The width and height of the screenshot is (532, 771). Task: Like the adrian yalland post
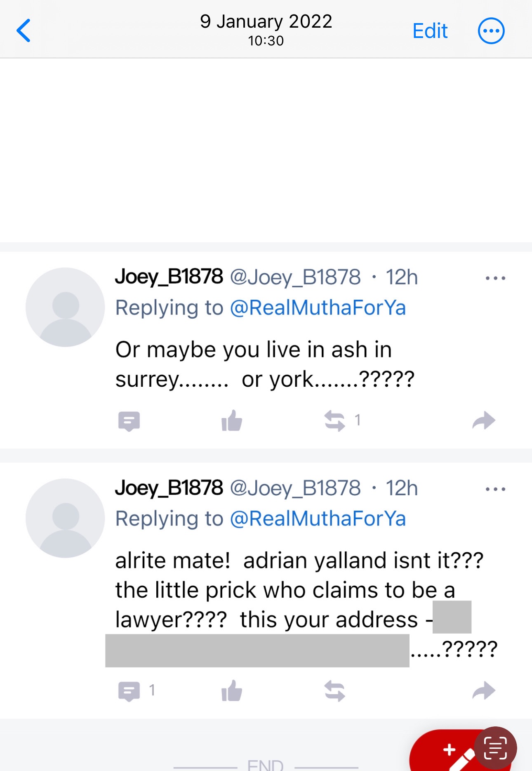click(x=232, y=691)
